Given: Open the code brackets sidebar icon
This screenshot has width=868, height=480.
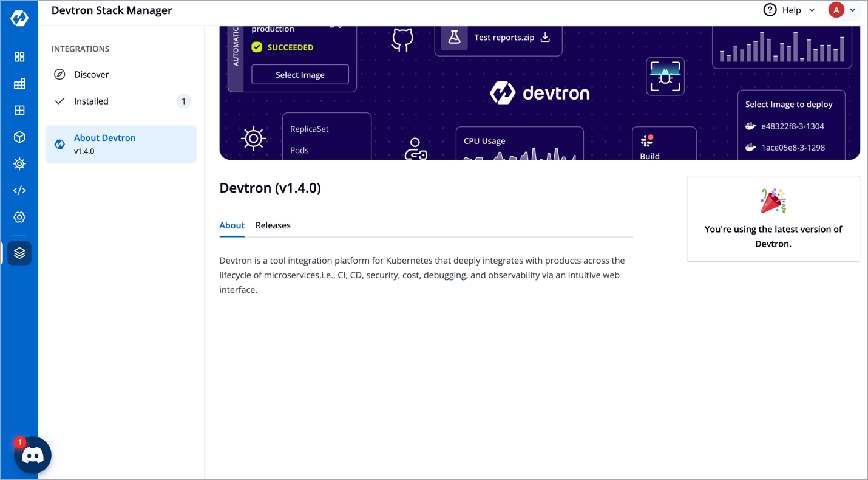Looking at the screenshot, I should (x=19, y=191).
